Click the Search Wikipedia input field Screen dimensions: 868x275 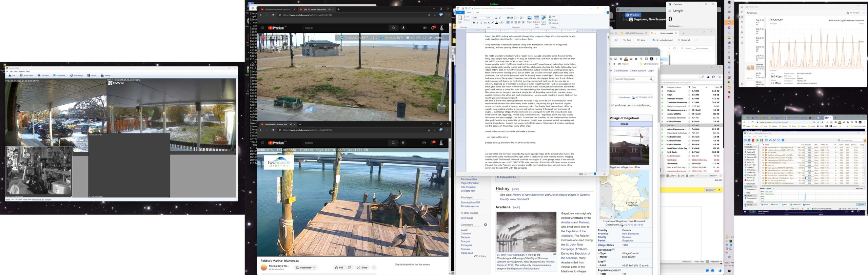pyautogui.click(x=631, y=79)
